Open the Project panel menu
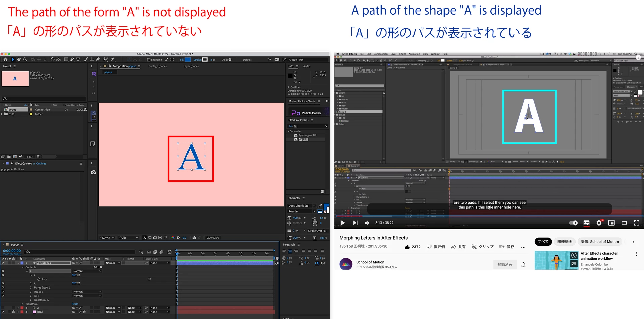Screen dimensions: 644x319 14,66
